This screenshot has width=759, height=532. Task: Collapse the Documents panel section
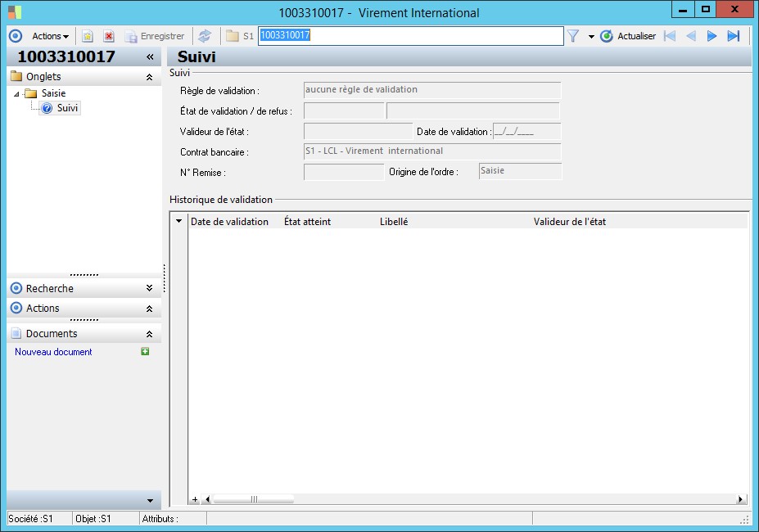pyautogui.click(x=149, y=334)
